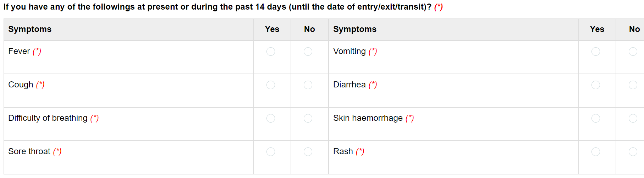Tick Yes for Vomiting

596,52
